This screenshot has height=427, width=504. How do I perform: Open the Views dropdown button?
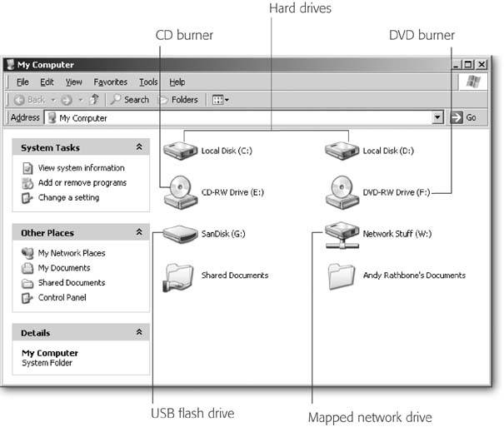(220, 100)
